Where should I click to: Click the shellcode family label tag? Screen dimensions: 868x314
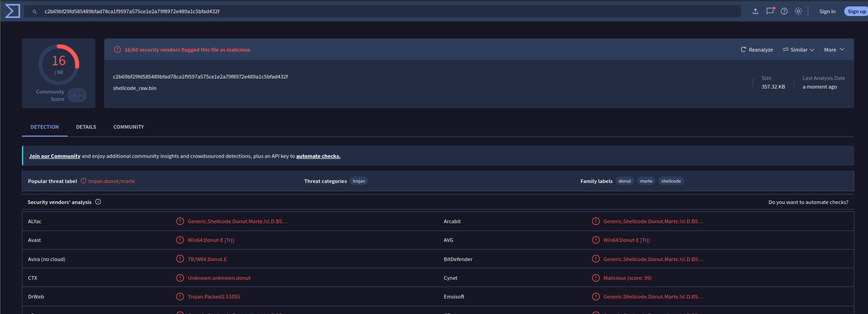(x=671, y=181)
